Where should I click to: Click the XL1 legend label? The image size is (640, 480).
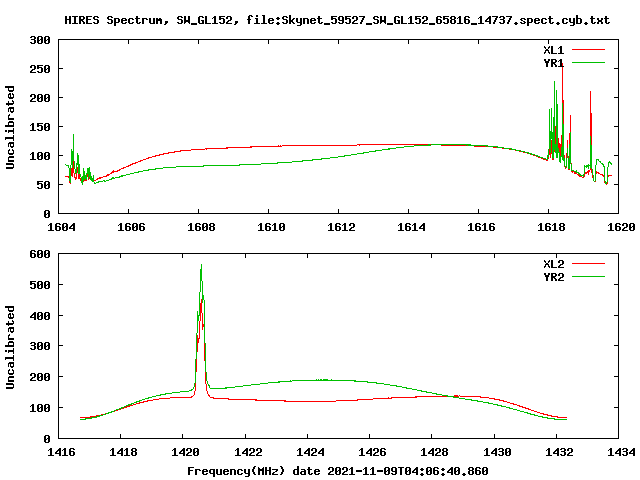tap(553, 50)
